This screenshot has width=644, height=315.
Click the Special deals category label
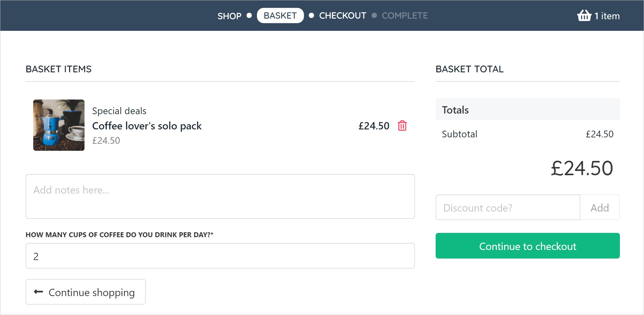119,111
